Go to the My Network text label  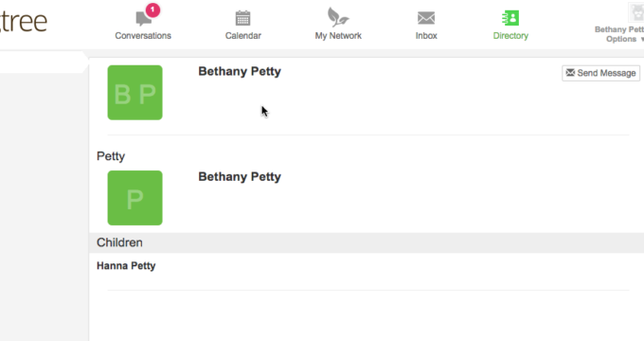click(x=338, y=36)
